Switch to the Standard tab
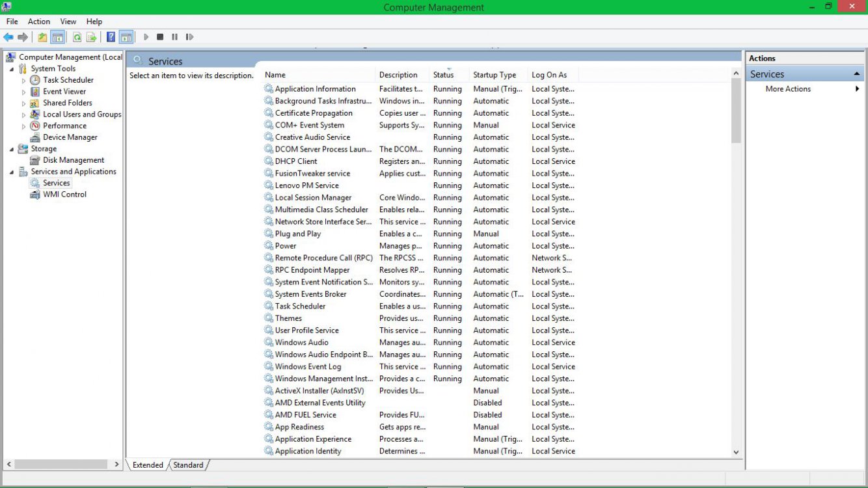 188,465
